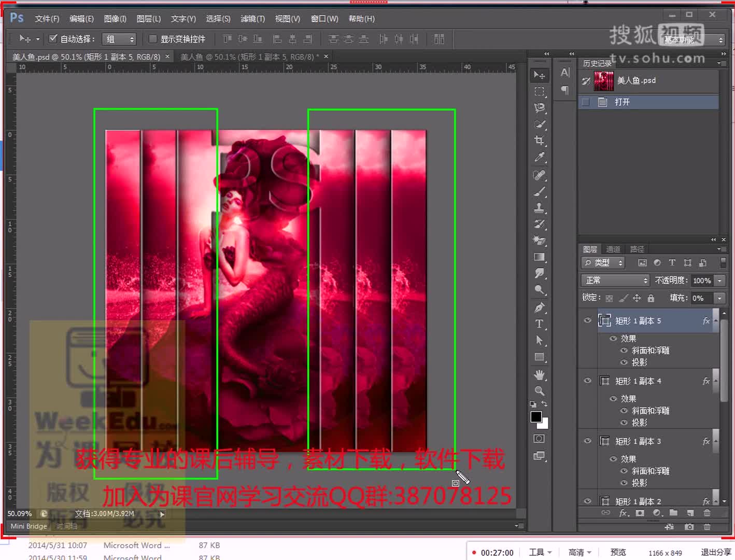735x560 pixels.
Task: Select the Zoom tool
Action: (540, 391)
